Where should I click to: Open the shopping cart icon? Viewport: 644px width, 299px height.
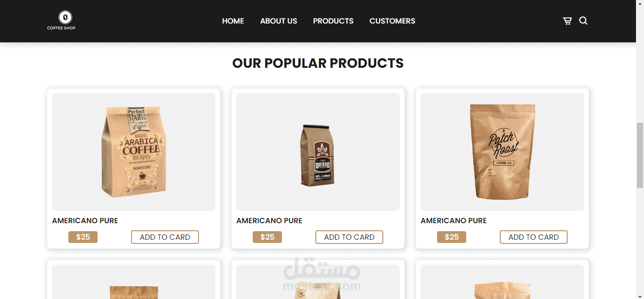click(x=567, y=21)
